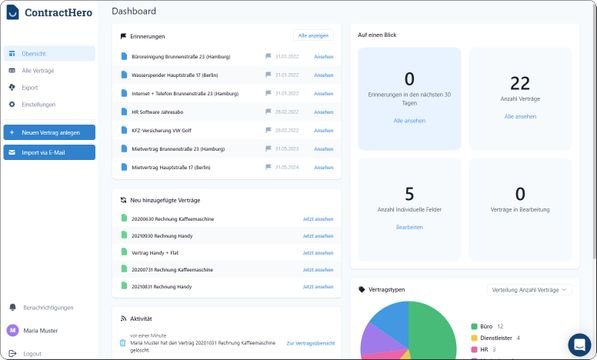Viewport: 597px width, 360px height.
Task: Click the Neu hinzugefügte Verträge refresh icon
Action: tap(123, 200)
